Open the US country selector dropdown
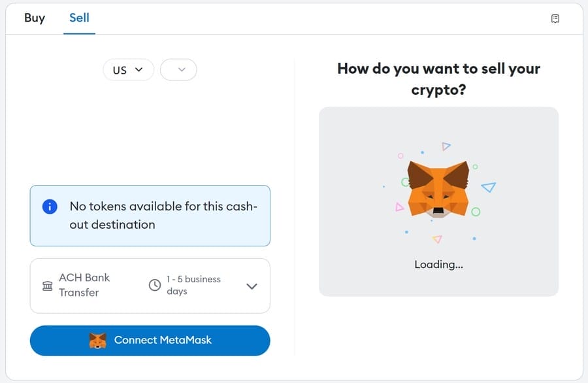This screenshot has width=588, height=383. tap(128, 69)
